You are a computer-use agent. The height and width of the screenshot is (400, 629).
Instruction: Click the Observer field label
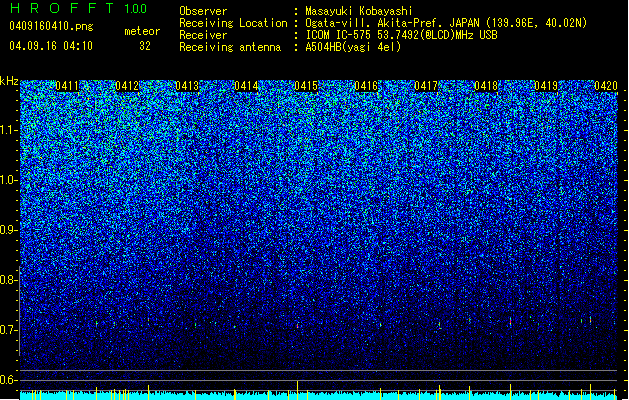click(203, 11)
